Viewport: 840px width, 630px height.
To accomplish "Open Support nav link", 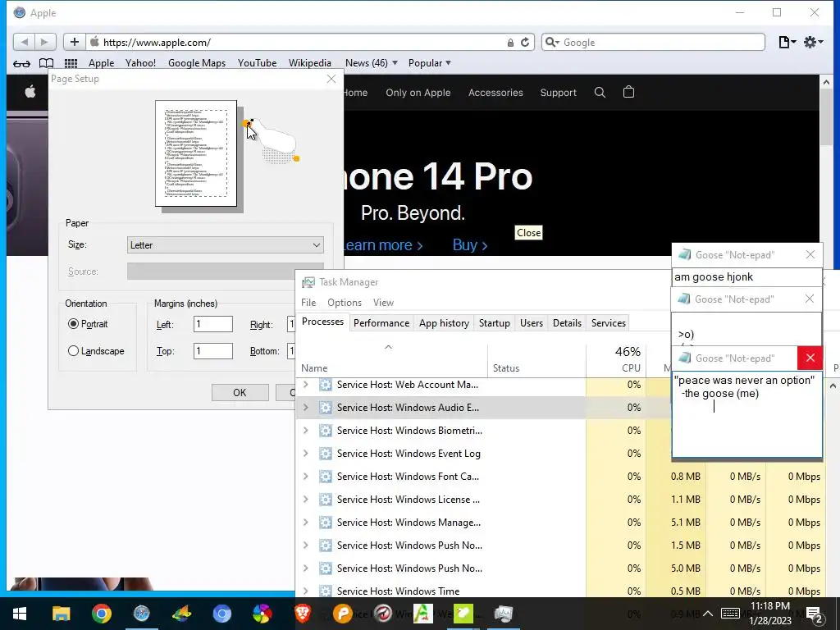I will 558,93.
